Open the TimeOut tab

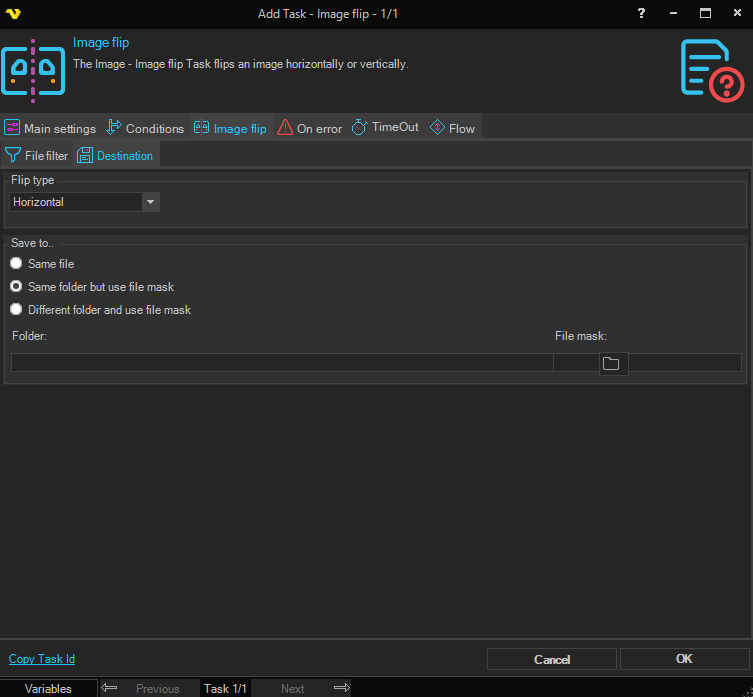point(387,128)
